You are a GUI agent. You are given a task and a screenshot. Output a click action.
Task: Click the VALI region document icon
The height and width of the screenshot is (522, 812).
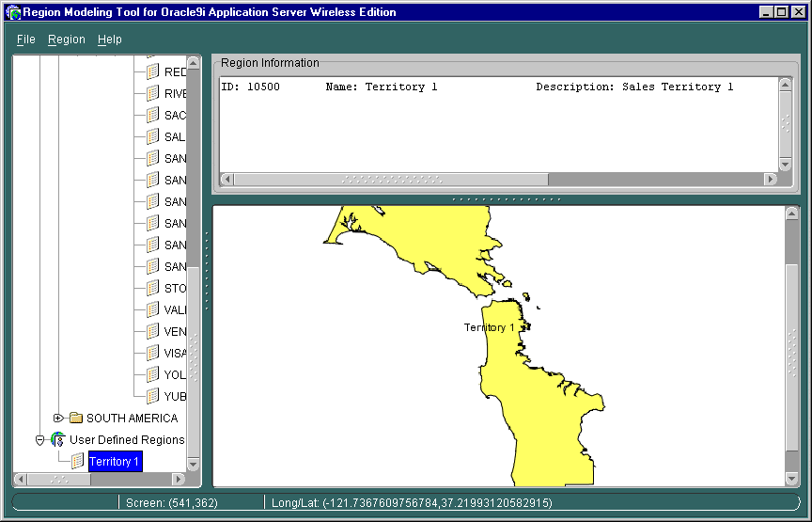[153, 310]
